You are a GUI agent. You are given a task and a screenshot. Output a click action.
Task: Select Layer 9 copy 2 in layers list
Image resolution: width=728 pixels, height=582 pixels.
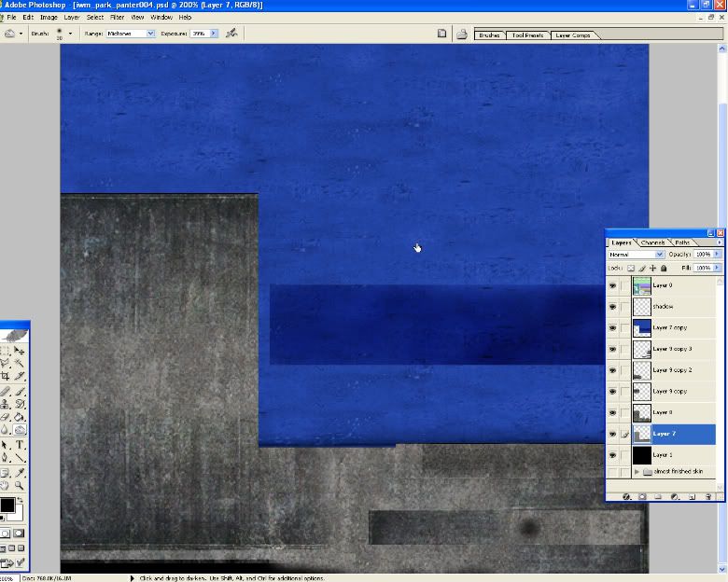tap(672, 370)
